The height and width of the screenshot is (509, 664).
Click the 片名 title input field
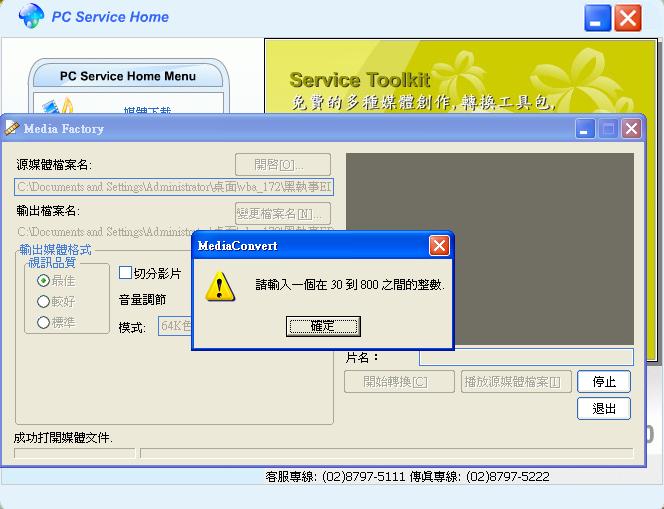coord(526,357)
